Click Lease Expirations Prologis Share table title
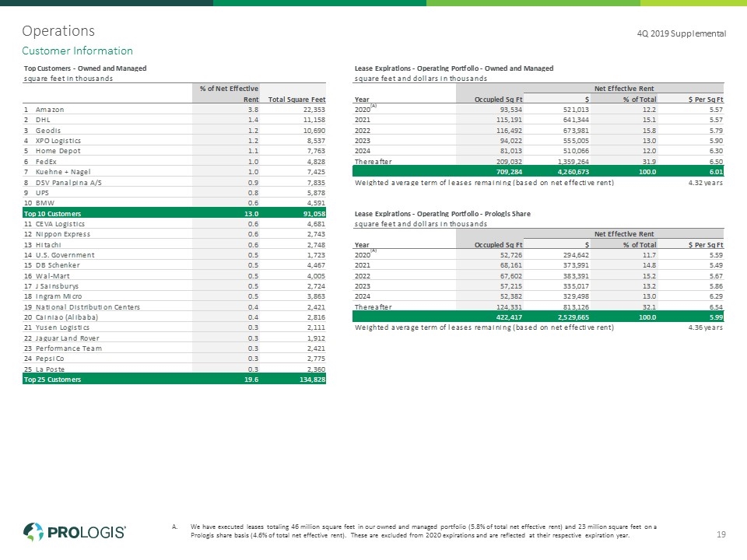Image resolution: width=747 pixels, height=560 pixels. pyautogui.click(x=443, y=214)
